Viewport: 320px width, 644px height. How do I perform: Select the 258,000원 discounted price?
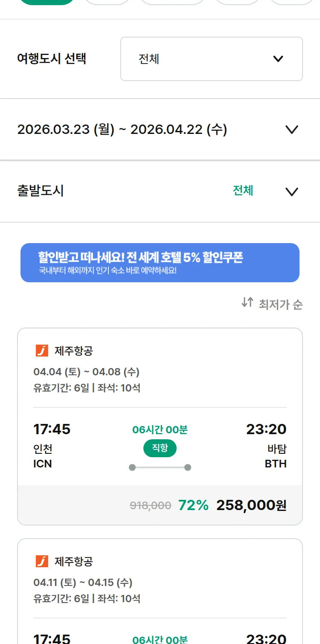click(x=251, y=505)
